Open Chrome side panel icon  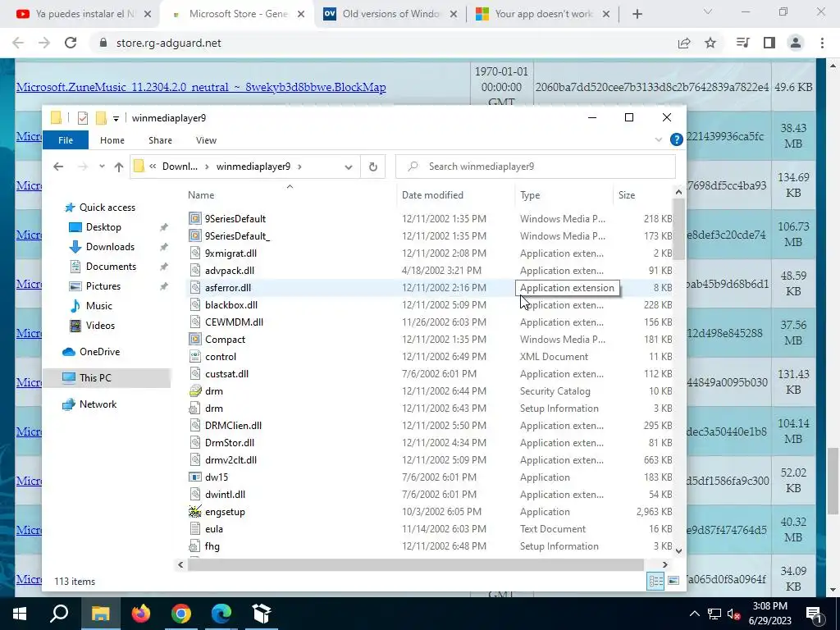(769, 43)
